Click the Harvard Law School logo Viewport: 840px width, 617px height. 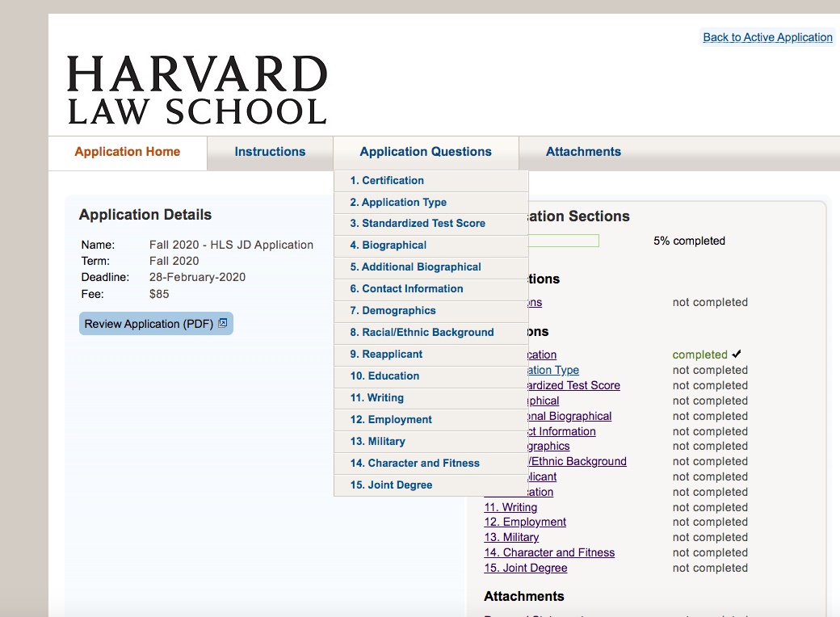(x=197, y=90)
